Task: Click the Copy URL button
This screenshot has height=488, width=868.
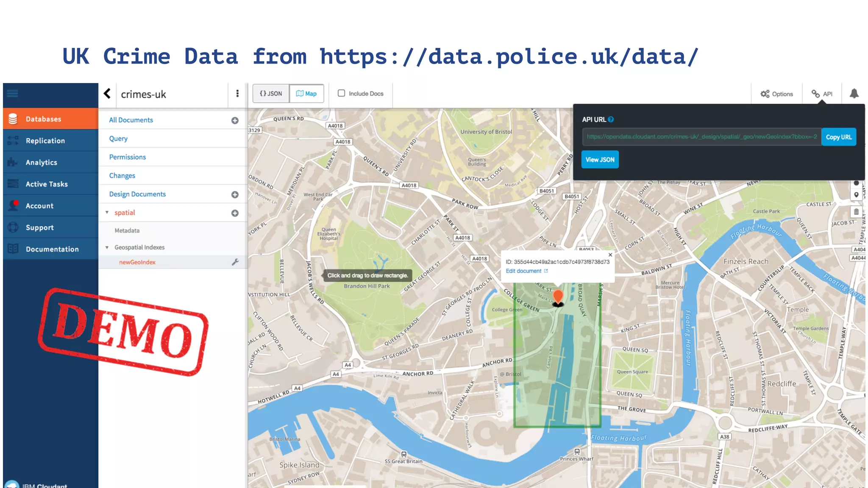Action: tap(839, 137)
